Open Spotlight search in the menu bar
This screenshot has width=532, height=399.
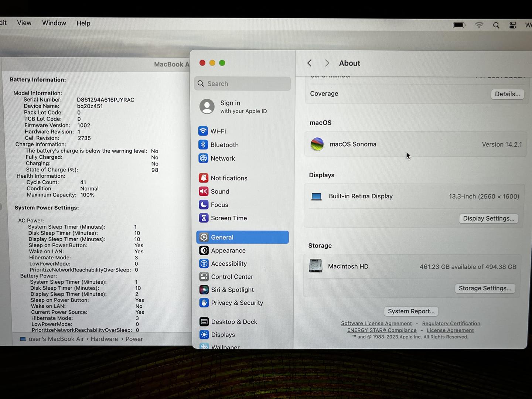pos(496,25)
